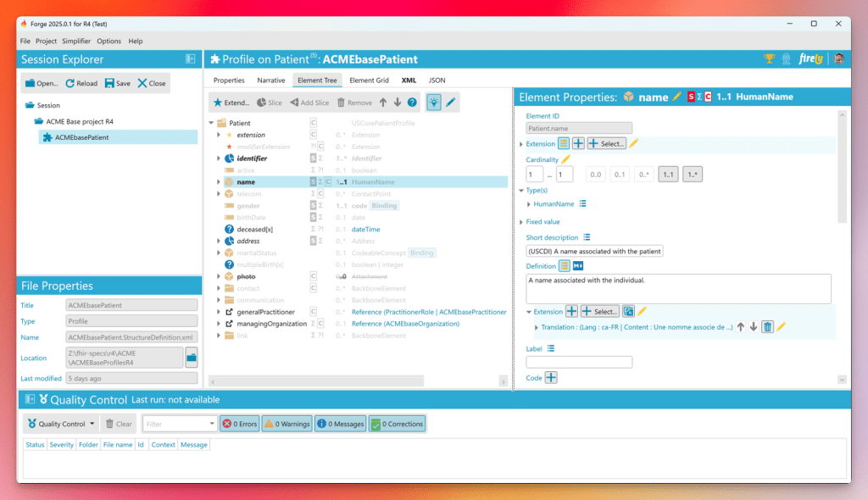Image resolution: width=868 pixels, height=500 pixels.
Task: Open element tree help question icon
Action: pos(412,103)
